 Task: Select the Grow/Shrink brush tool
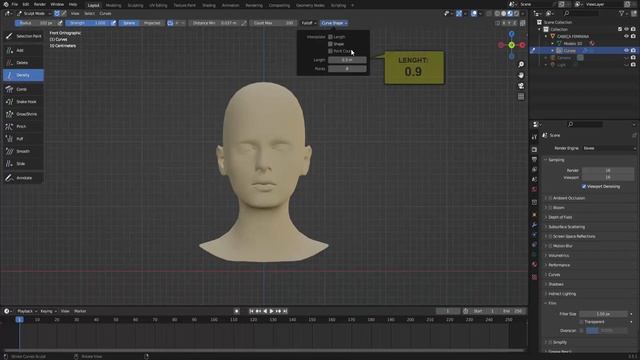(23, 114)
